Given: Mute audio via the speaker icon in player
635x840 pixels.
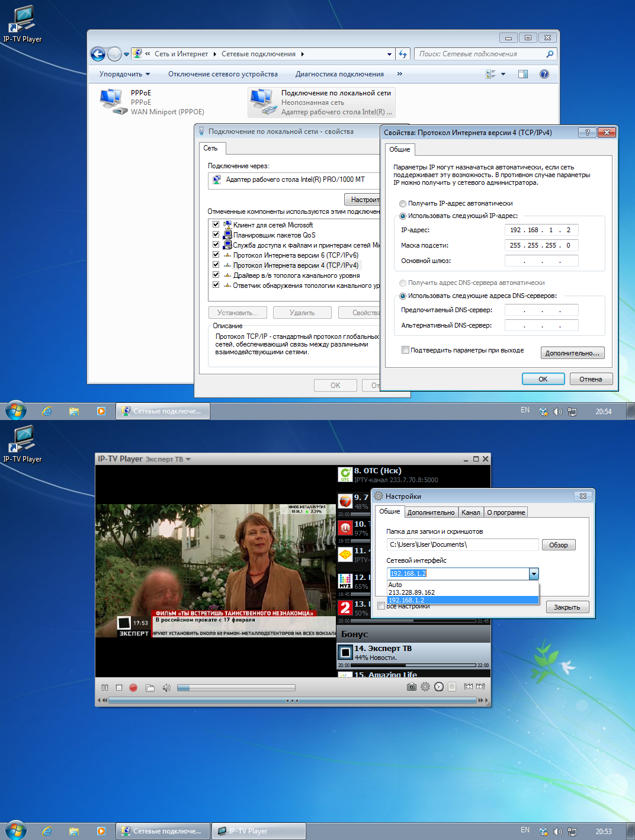Looking at the screenshot, I should (x=166, y=688).
